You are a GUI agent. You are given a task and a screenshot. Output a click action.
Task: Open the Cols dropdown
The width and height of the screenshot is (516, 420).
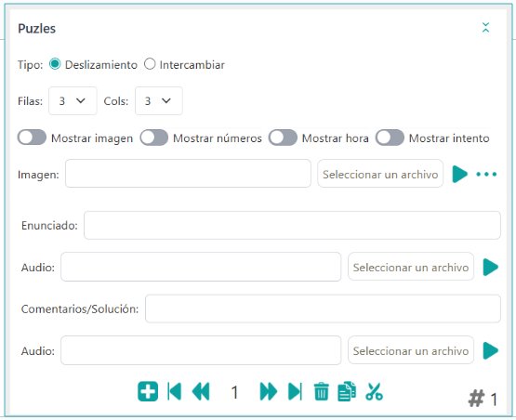click(x=159, y=100)
